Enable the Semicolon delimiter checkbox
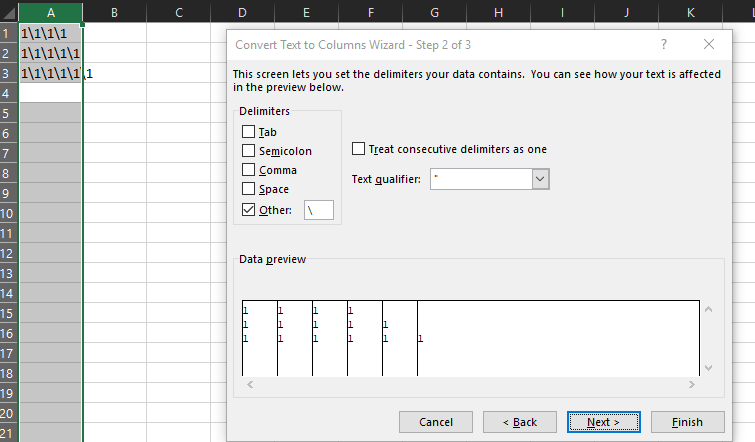Screen dimensions: 755x442 click(x=249, y=151)
